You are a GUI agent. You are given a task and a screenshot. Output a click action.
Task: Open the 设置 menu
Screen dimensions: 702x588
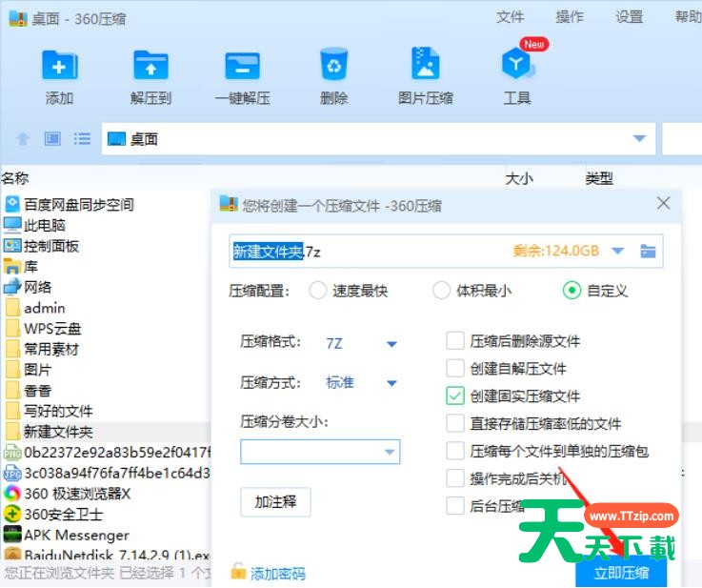pos(629,17)
